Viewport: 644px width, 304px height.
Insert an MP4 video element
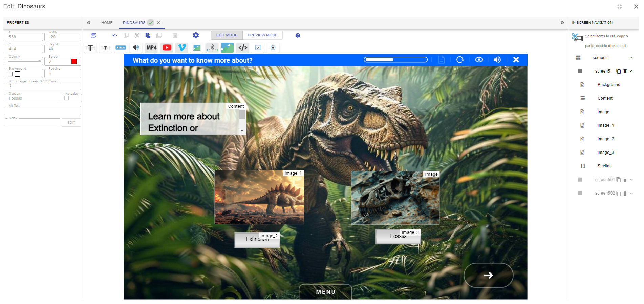click(x=151, y=48)
